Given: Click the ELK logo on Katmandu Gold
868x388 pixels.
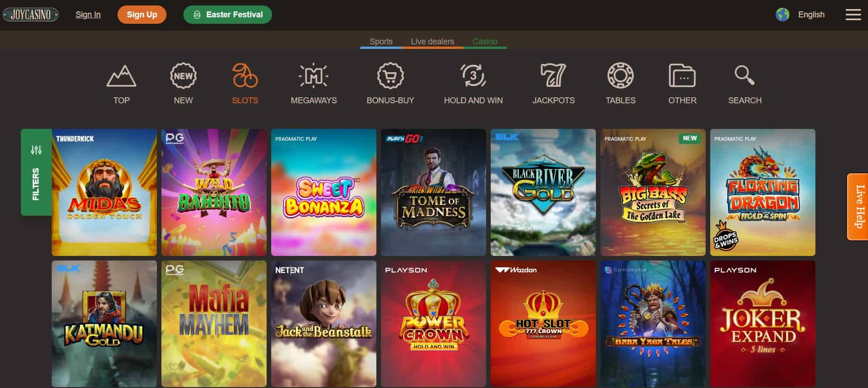Looking at the screenshot, I should click(68, 269).
